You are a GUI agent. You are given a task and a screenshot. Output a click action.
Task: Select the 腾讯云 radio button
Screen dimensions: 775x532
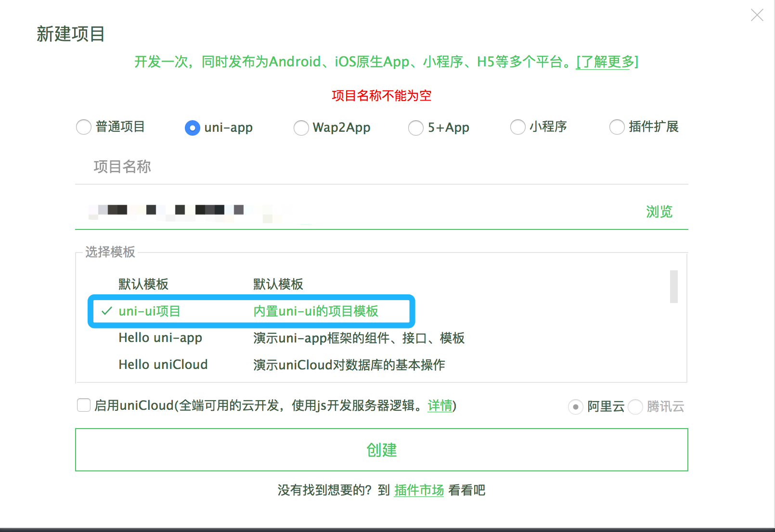click(x=635, y=407)
